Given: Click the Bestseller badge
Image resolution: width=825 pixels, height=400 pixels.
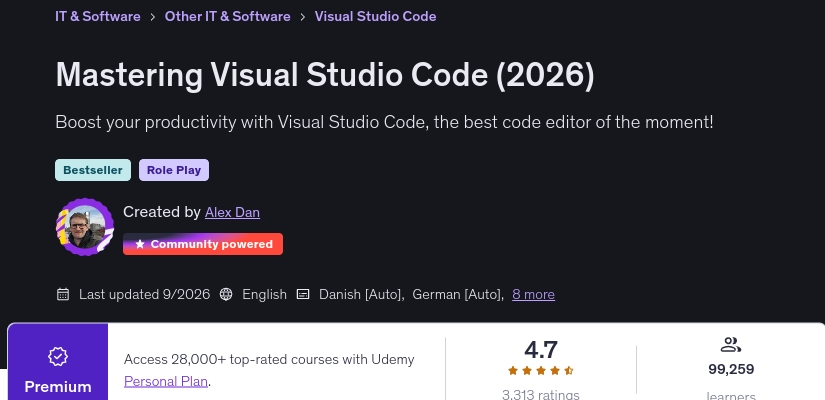Looking at the screenshot, I should tap(93, 170).
